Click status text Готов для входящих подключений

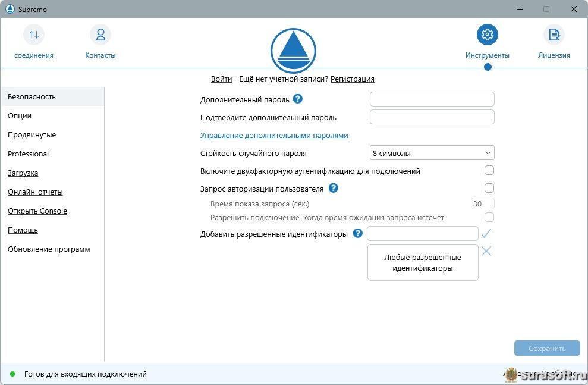pyautogui.click(x=86, y=374)
